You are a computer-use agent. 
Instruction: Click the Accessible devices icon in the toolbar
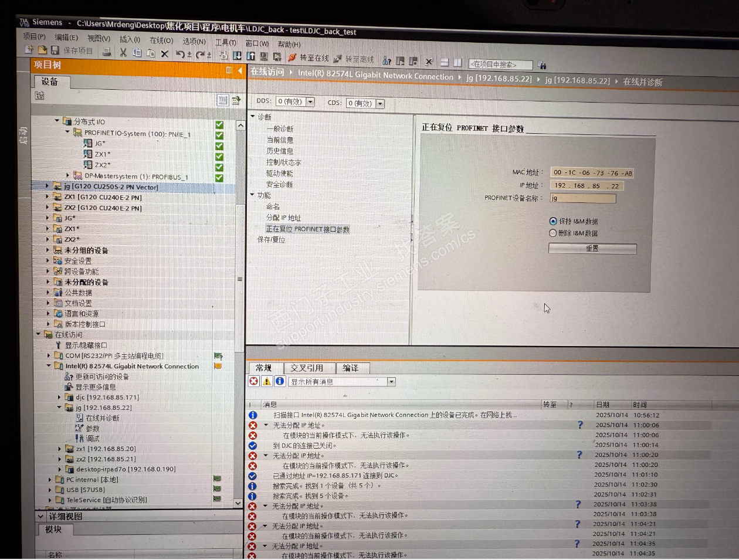(x=387, y=60)
